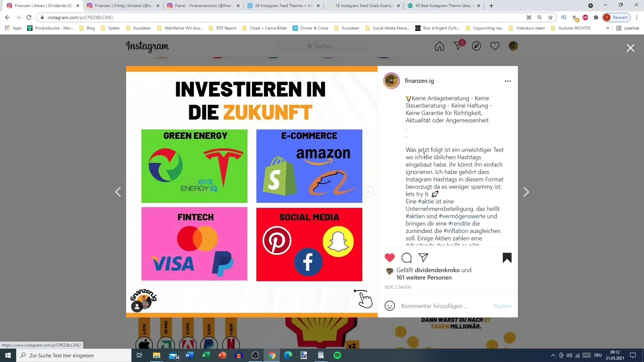644x362 pixels.
Task: Click the Pausiert profile button
Action: [x=616, y=17]
